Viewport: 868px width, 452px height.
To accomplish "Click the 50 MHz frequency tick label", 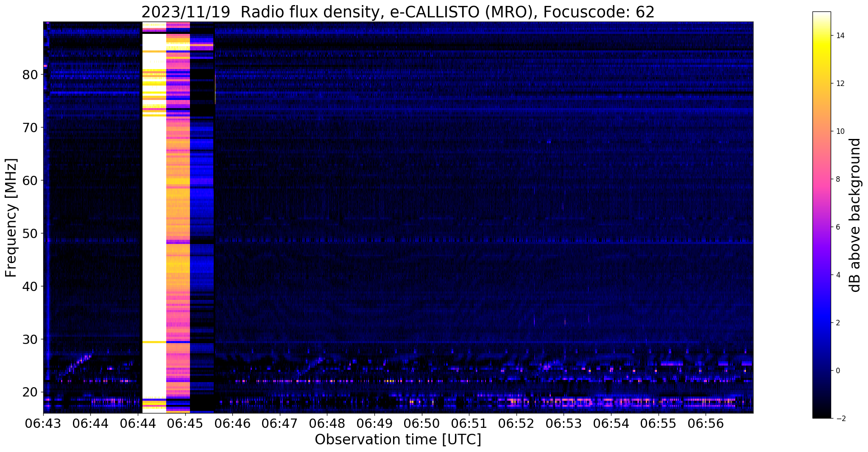I will (x=30, y=233).
